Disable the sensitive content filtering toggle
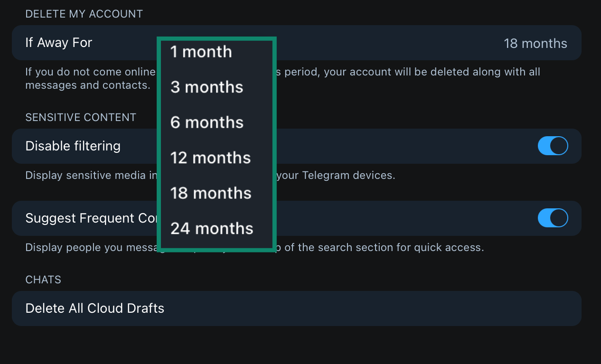Viewport: 601px width, 364px height. point(553,146)
